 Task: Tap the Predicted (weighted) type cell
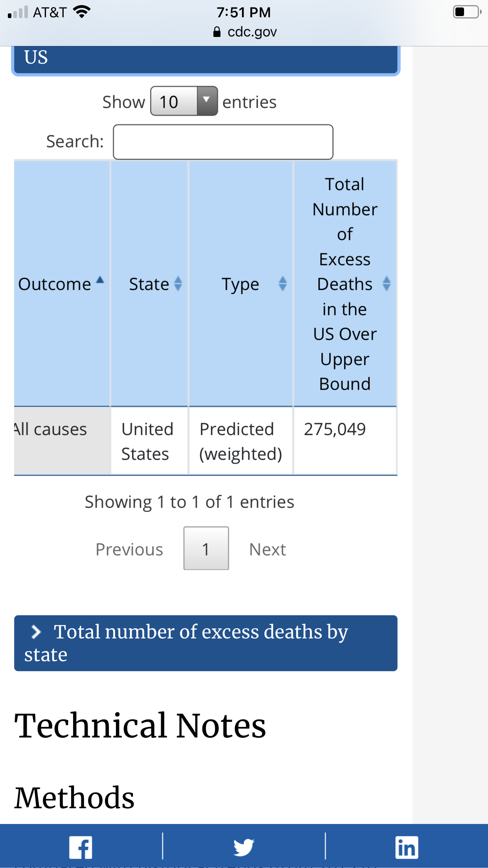point(240,441)
